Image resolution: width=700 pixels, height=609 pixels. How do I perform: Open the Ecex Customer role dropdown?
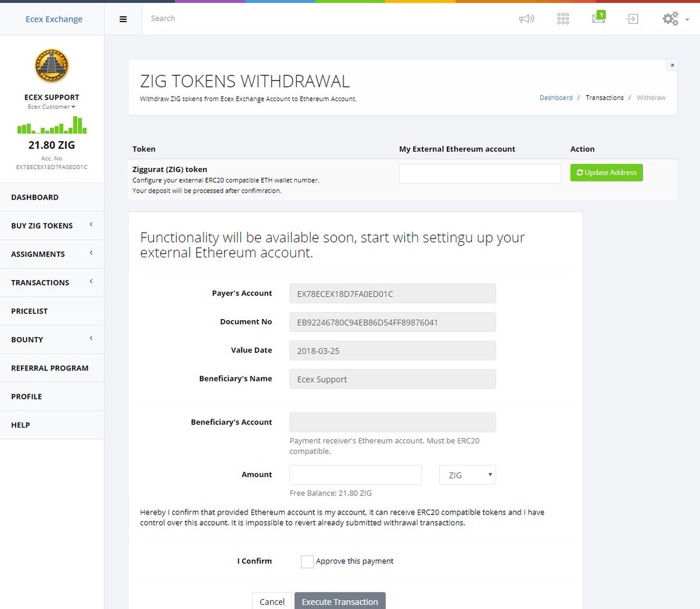click(x=52, y=107)
